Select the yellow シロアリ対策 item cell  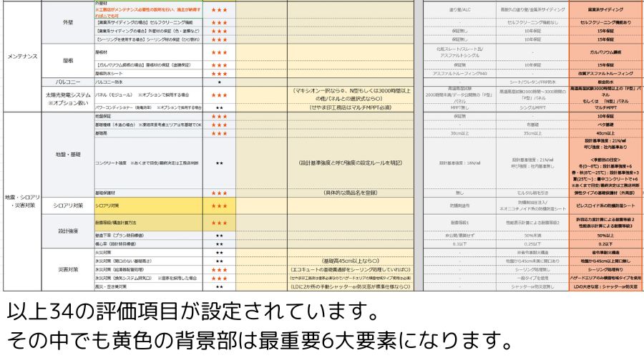point(149,205)
